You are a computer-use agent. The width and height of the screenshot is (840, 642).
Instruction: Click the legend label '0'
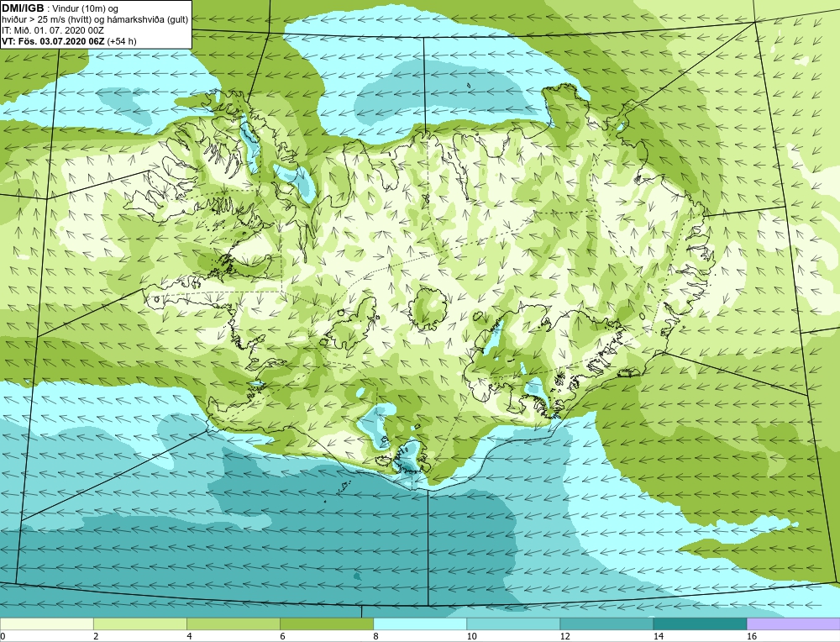(x=3, y=636)
